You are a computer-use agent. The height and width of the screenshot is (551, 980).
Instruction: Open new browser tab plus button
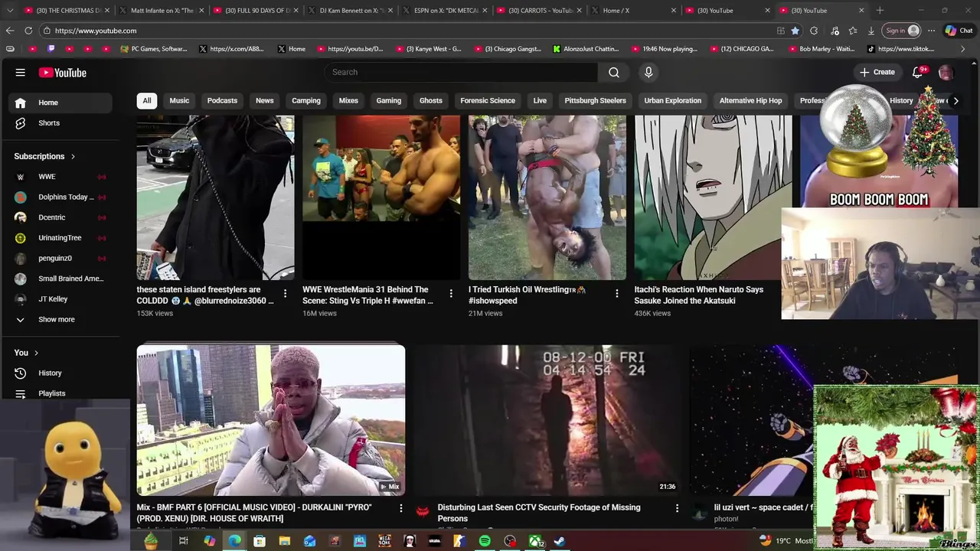[x=880, y=11]
